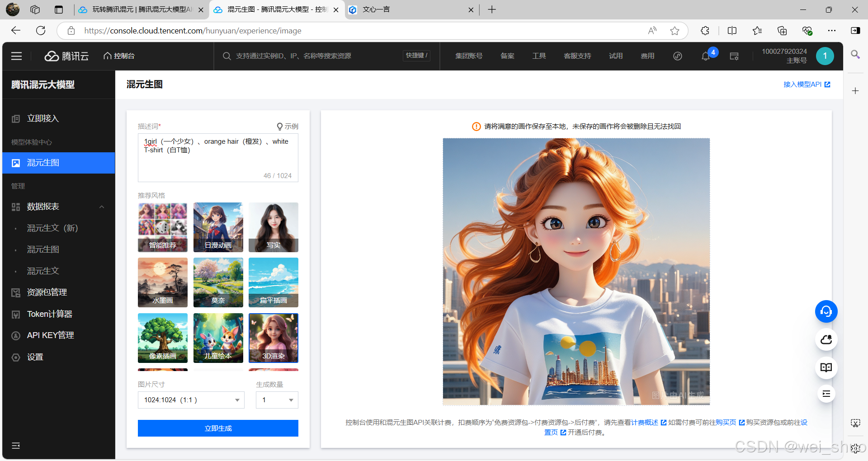This screenshot has width=868, height=461.
Task: Open the notification bell with badge 4
Action: click(706, 56)
